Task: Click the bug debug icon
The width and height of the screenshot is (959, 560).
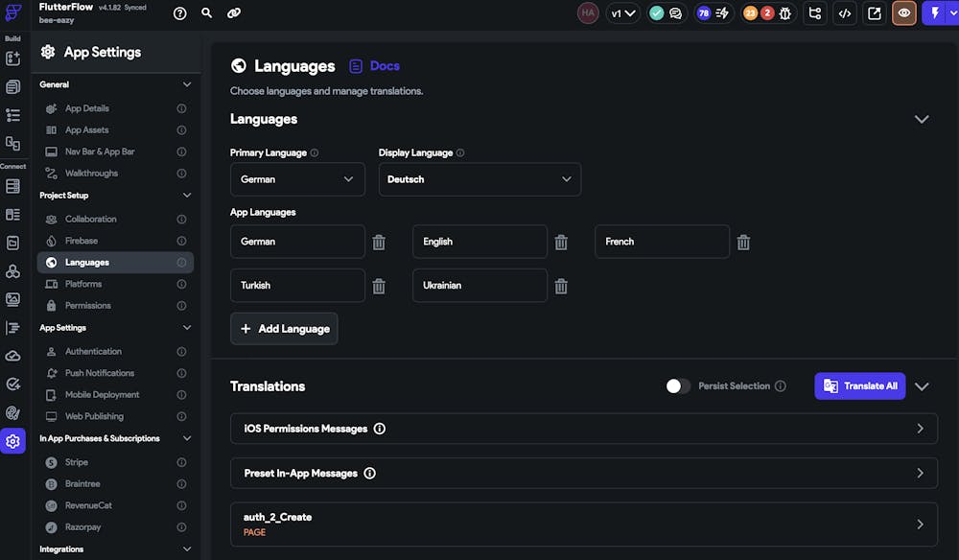Action: click(x=785, y=13)
